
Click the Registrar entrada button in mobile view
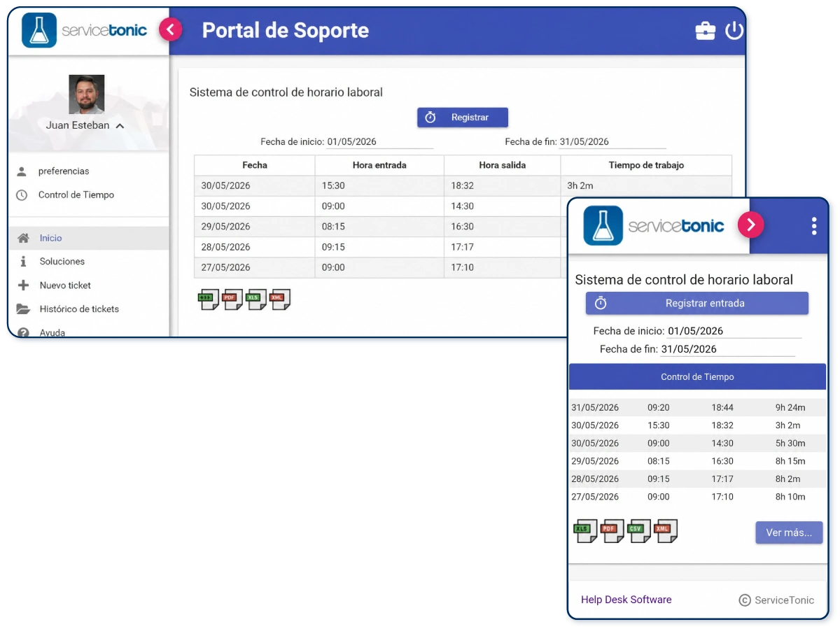click(697, 304)
